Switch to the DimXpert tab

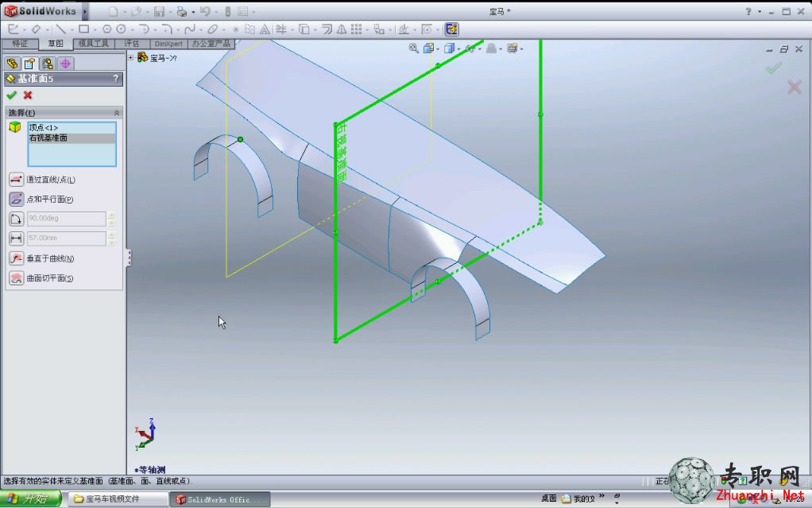[168, 44]
